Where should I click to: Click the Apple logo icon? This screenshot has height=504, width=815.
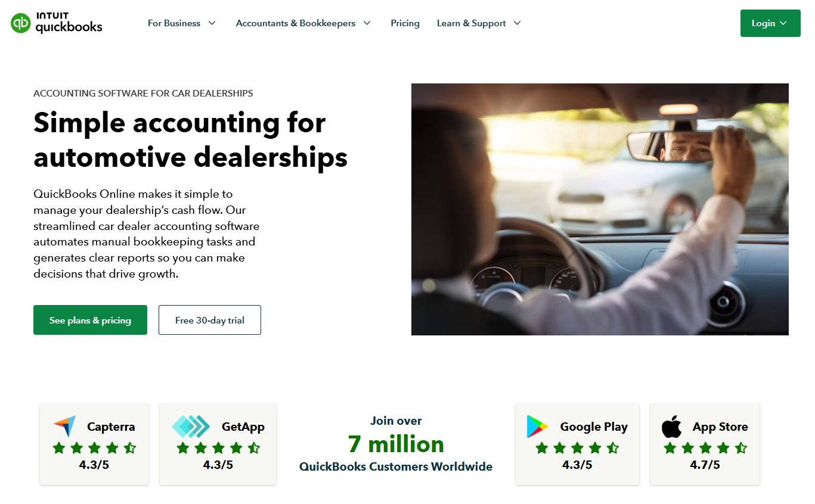coord(672,427)
